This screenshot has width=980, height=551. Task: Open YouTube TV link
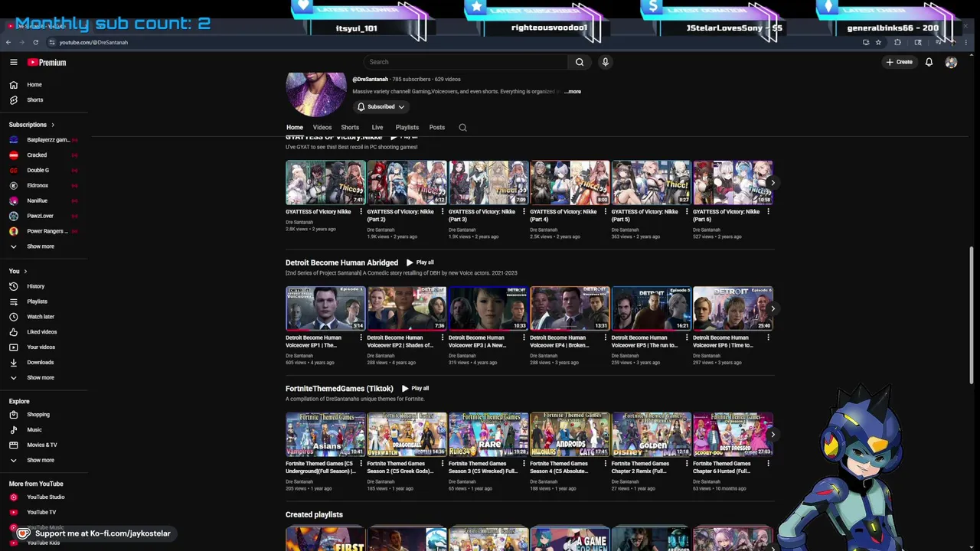41,512
